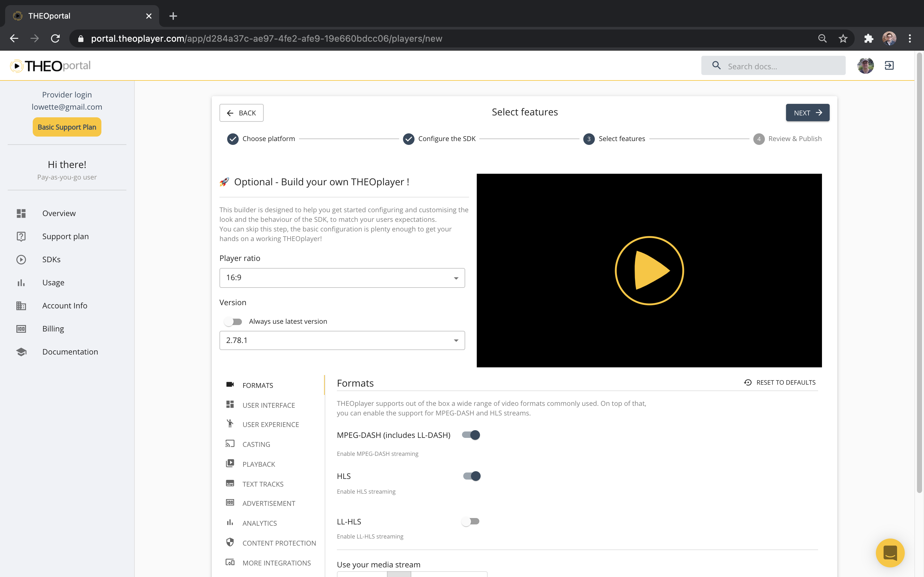Open the Text Tracks settings section
Screen dimensions: 924x577
[x=263, y=483]
